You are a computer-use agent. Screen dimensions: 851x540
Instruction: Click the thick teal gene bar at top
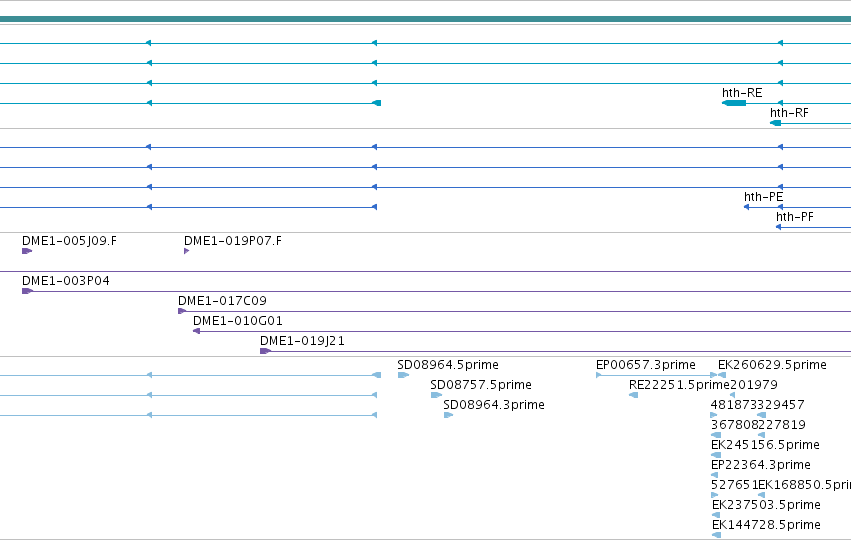[426, 20]
